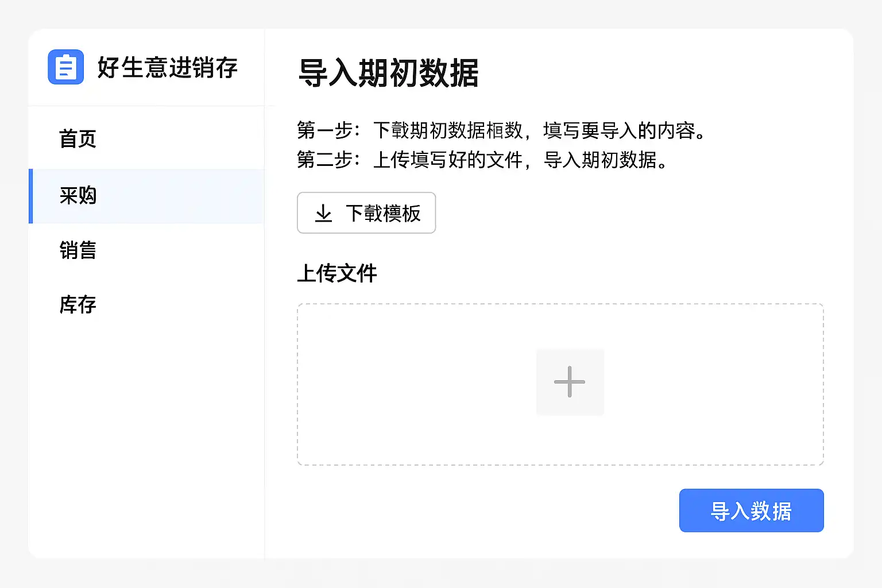Go to the 库存 menu item

click(x=78, y=304)
